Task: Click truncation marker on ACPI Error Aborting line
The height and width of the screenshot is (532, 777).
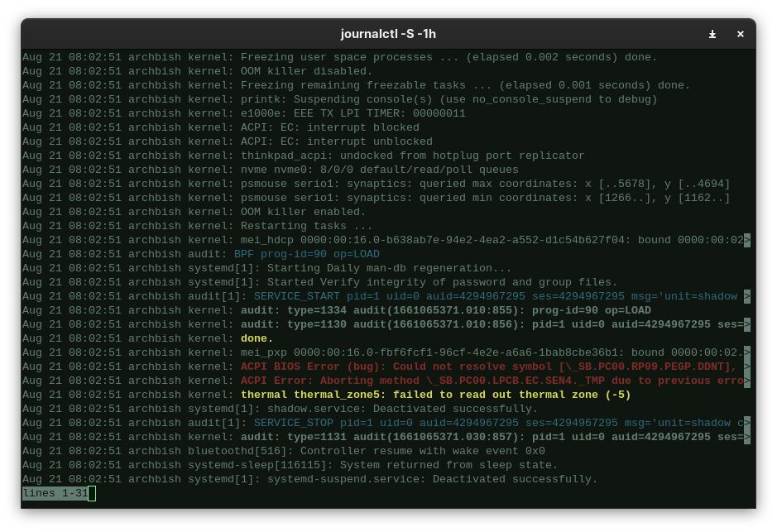Action: click(747, 381)
